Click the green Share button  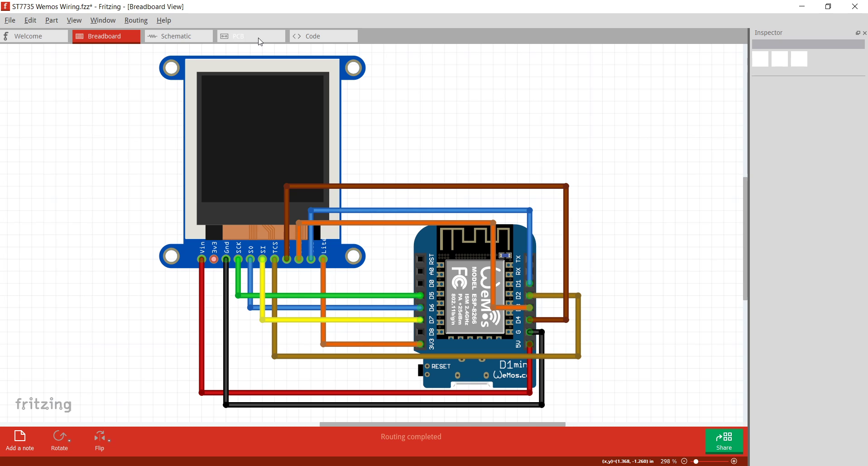724,441
